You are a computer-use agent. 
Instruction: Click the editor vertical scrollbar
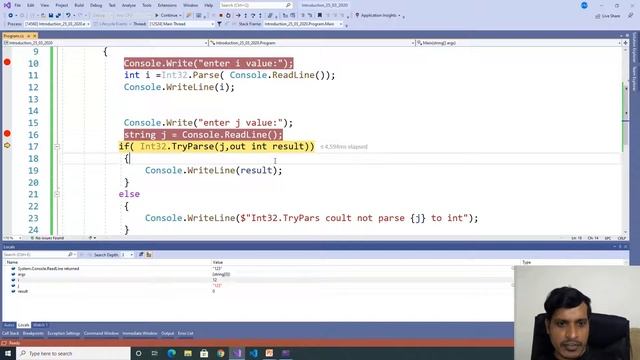625,140
